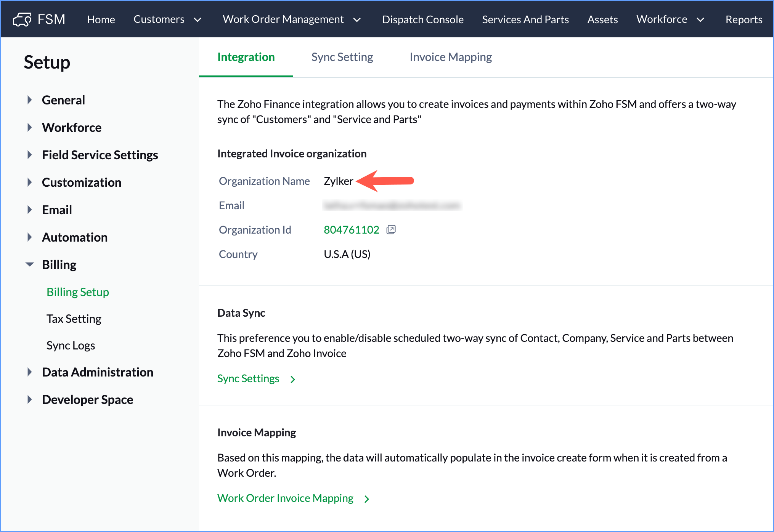Click the Billing sidebar label
Viewport: 774px width, 532px height.
(59, 265)
